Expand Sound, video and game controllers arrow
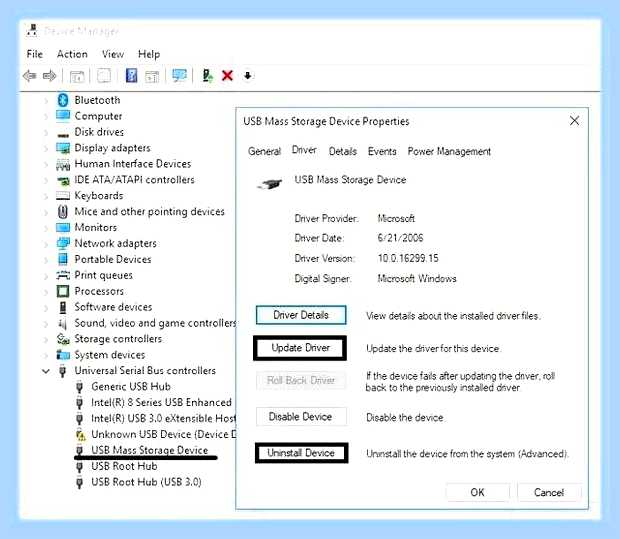Image resolution: width=620 pixels, height=539 pixels. [x=46, y=323]
